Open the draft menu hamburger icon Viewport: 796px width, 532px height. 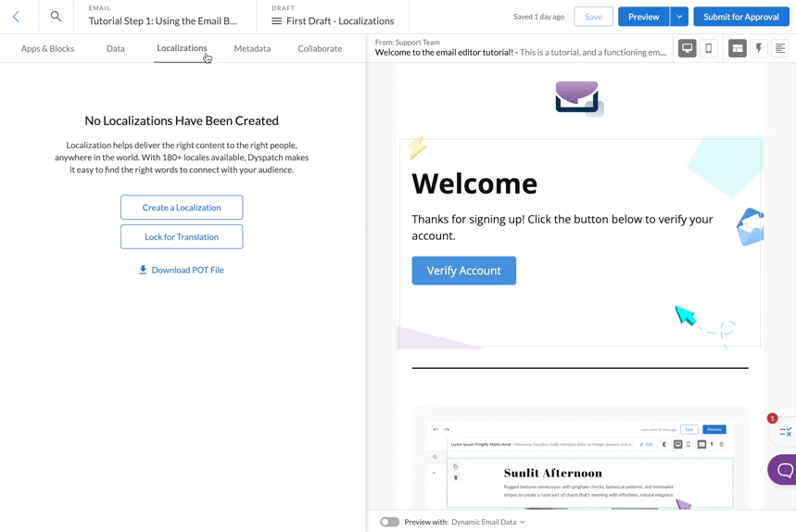tap(276, 21)
